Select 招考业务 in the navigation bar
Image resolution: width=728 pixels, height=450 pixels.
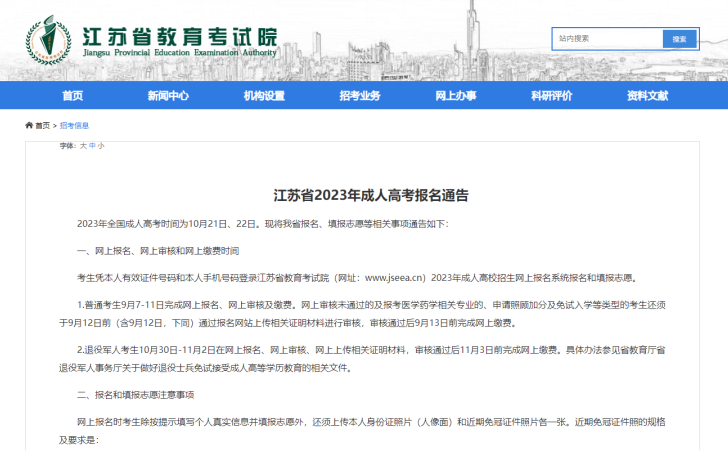[360, 96]
